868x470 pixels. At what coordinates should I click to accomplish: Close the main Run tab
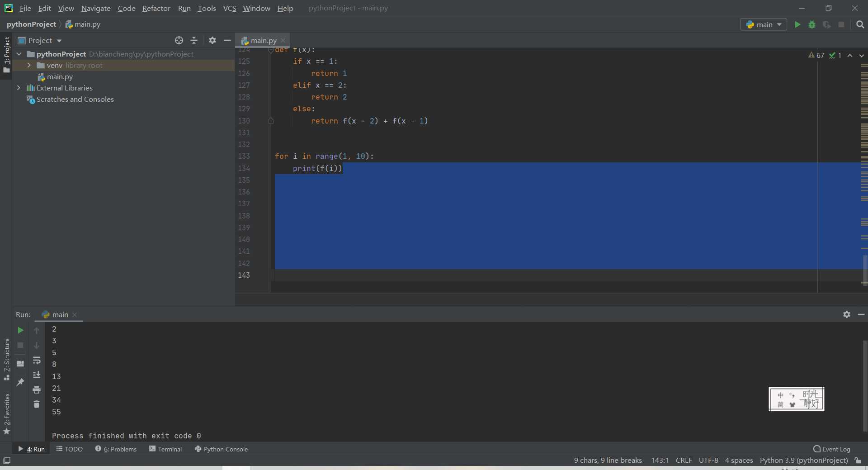click(75, 314)
